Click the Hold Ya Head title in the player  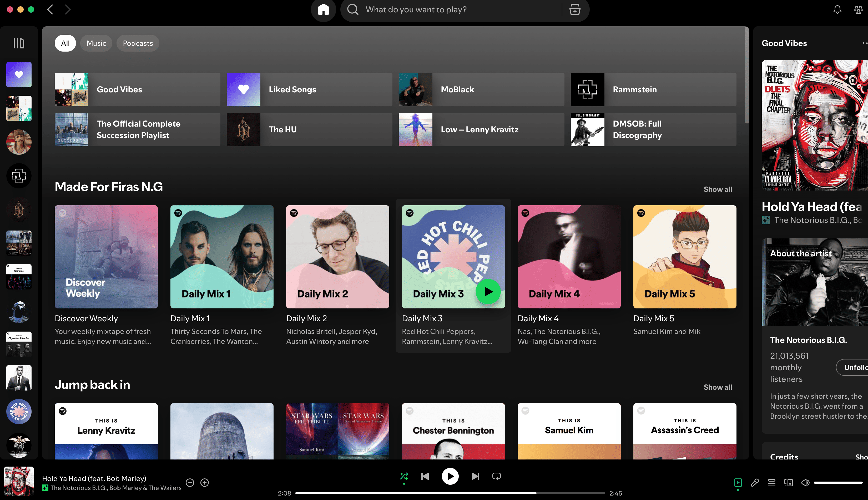pyautogui.click(x=94, y=478)
